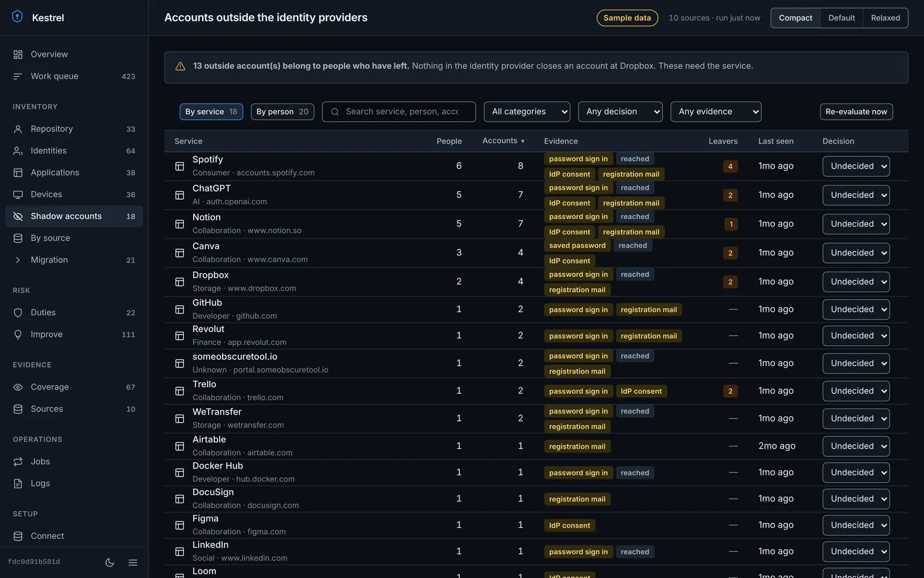
Task: Click the Sample data badge
Action: click(x=627, y=18)
